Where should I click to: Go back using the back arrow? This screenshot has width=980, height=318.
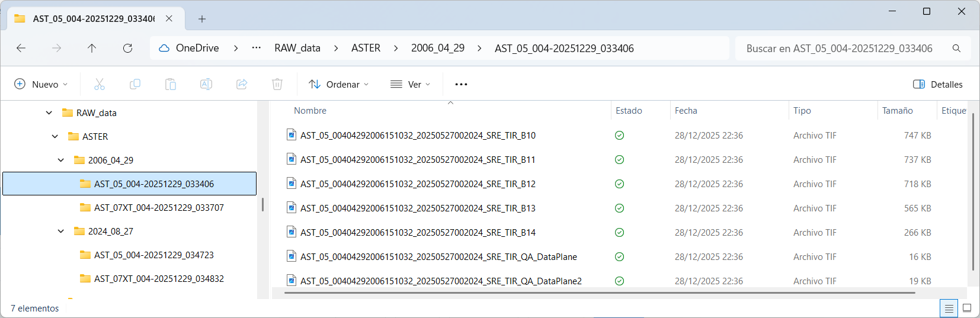[x=21, y=48]
